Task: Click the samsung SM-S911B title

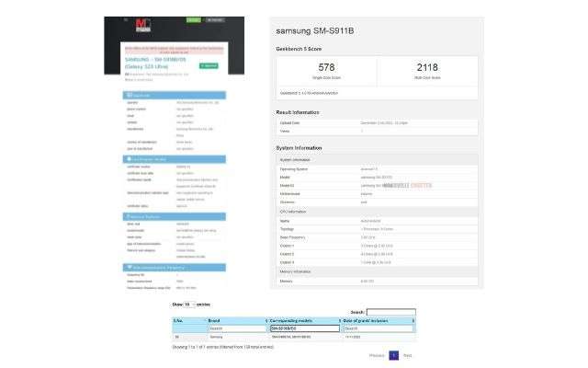Action: click(315, 30)
